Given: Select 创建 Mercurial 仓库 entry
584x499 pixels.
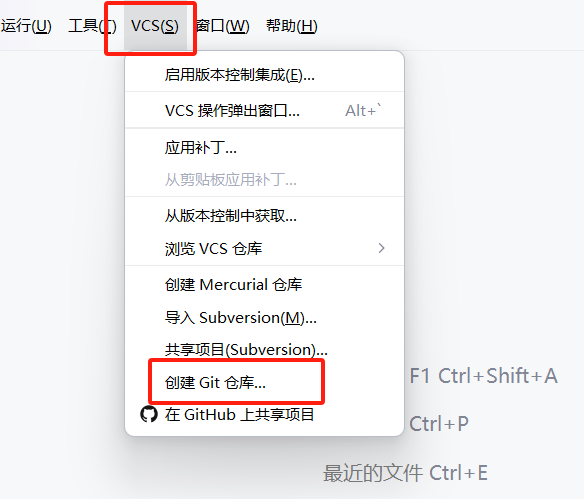Looking at the screenshot, I should pos(264,285).
